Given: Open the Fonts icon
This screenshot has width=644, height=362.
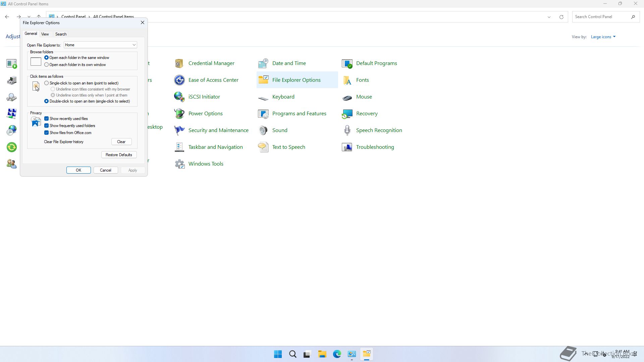Looking at the screenshot, I should pos(347,80).
